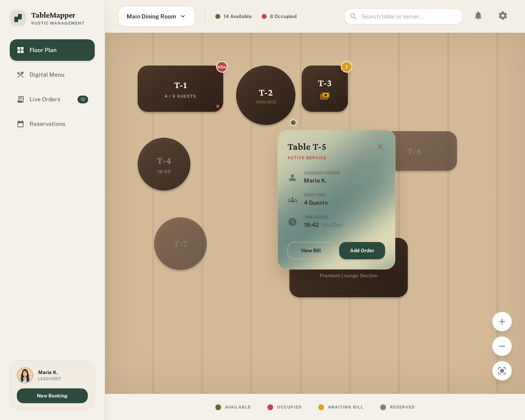Open settings via the gear icon
Viewport: 525px width, 420px height.
pyautogui.click(x=503, y=16)
